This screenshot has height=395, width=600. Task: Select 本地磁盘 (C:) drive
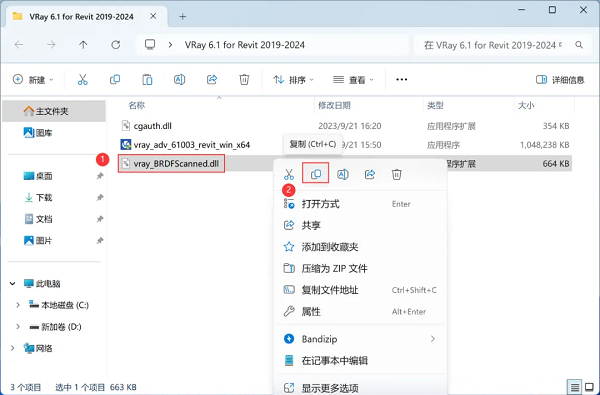click(59, 305)
